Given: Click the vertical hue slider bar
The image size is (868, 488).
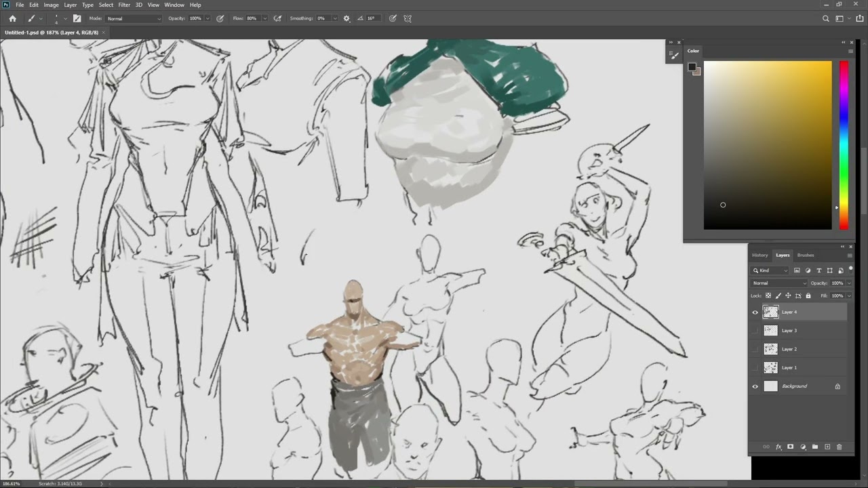Looking at the screenshot, I should click(x=844, y=145).
